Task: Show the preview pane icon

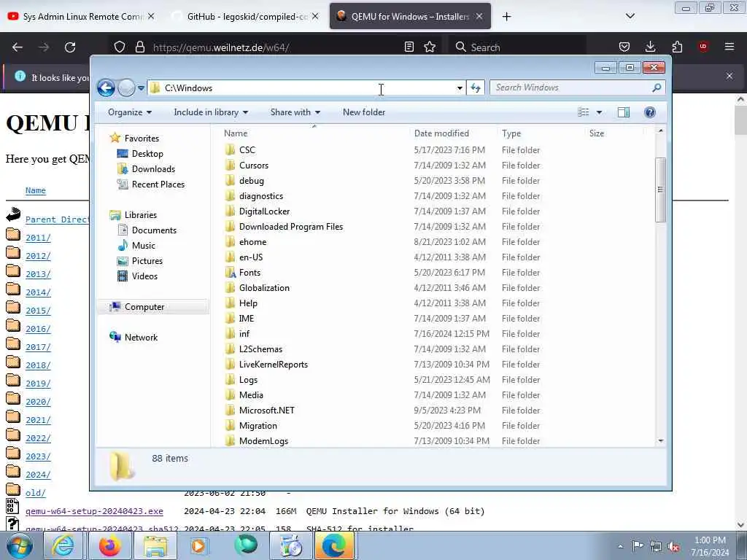Action: [624, 112]
